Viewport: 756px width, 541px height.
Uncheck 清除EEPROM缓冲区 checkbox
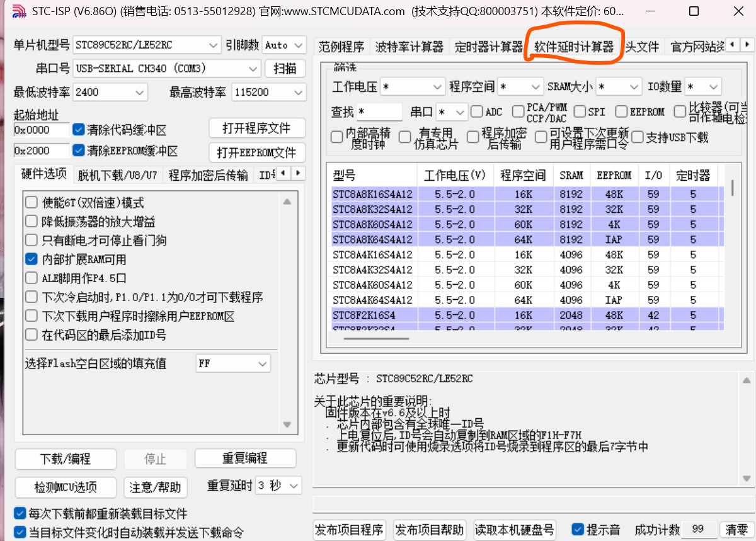[79, 151]
